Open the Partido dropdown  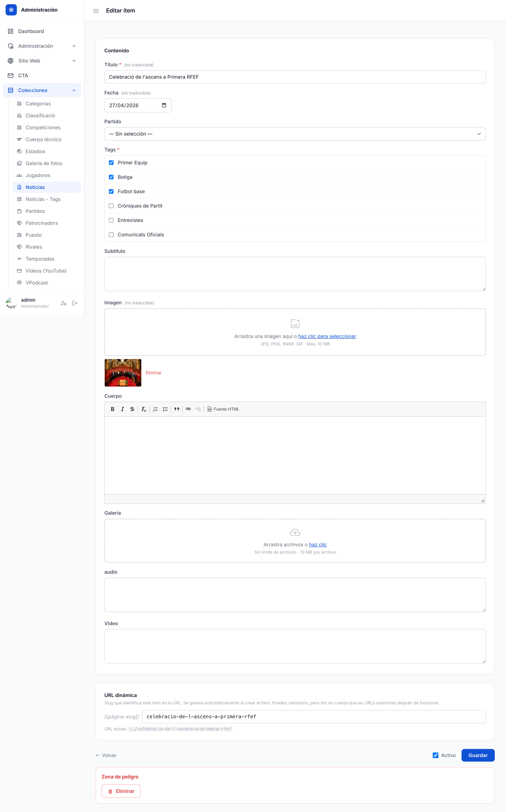[295, 134]
